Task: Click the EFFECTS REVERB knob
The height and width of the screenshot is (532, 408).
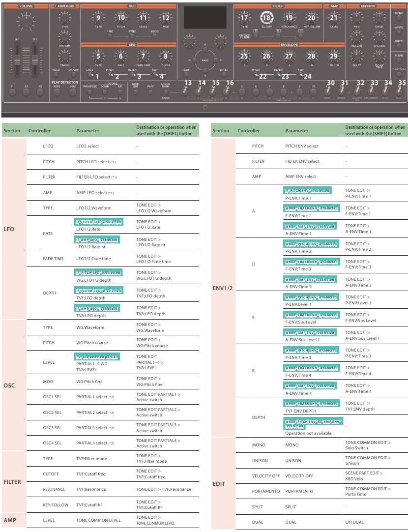Action: pos(356,37)
